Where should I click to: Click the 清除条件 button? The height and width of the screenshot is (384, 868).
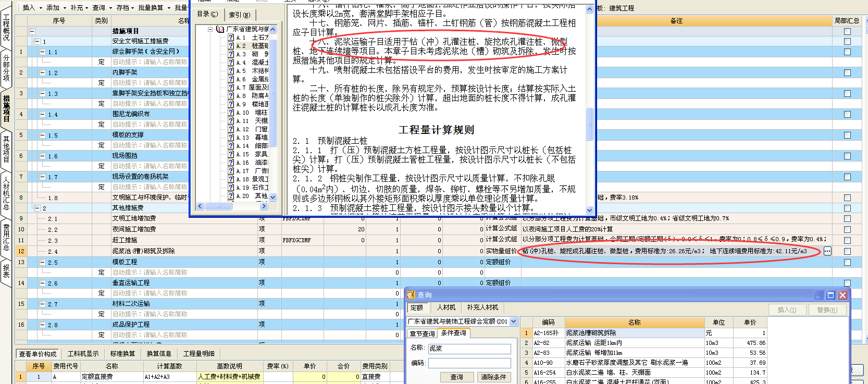(x=493, y=377)
